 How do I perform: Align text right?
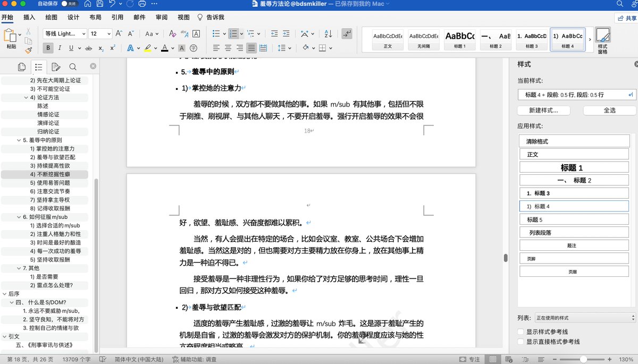pyautogui.click(x=239, y=48)
